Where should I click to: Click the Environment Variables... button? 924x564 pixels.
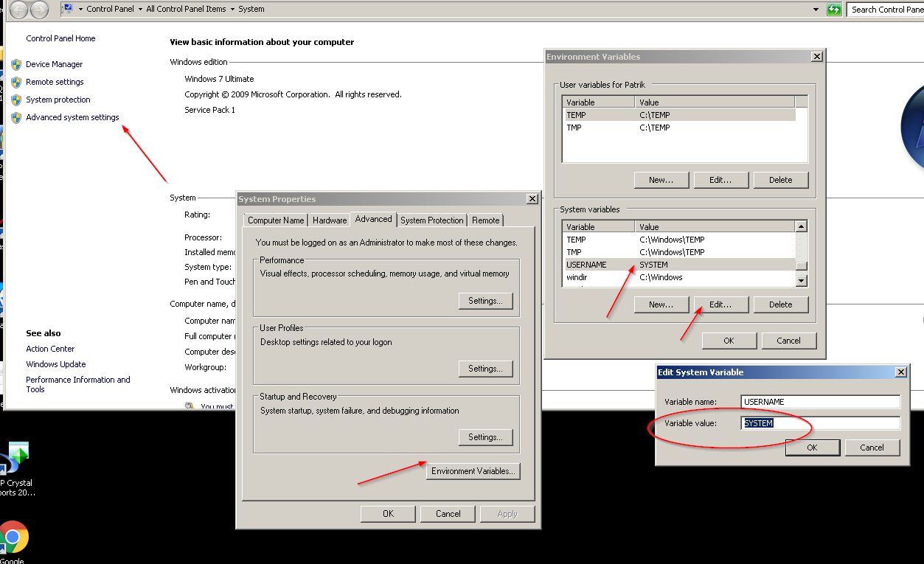[x=473, y=471]
